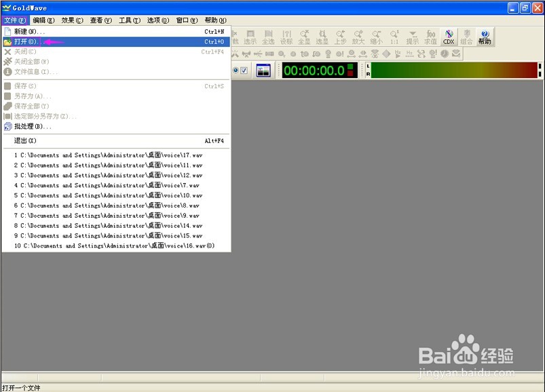This screenshot has height=392, width=545.
Task: Open recent file voice\15.wav
Action: pos(116,236)
